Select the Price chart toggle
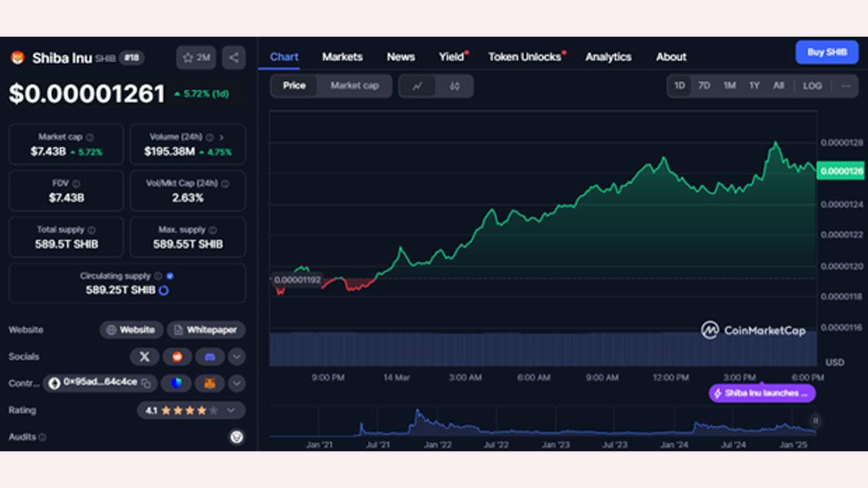 point(294,85)
